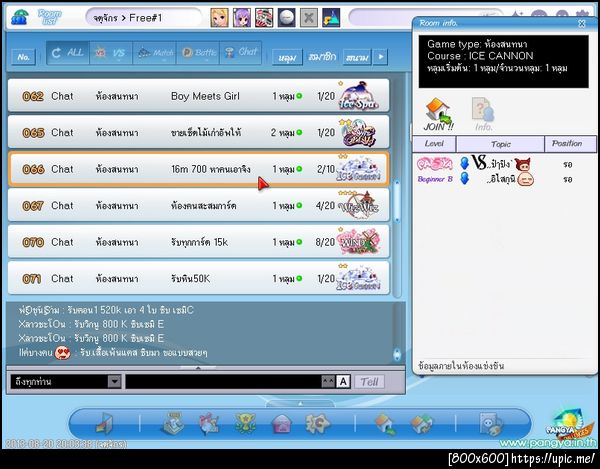Screen dimensions: 600x469
Task: Open the pink mailbox icon
Action: tap(281, 425)
